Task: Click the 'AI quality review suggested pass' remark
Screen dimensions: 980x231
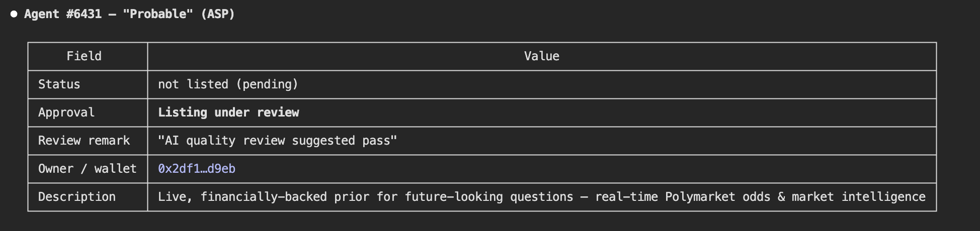Action: click(x=278, y=141)
